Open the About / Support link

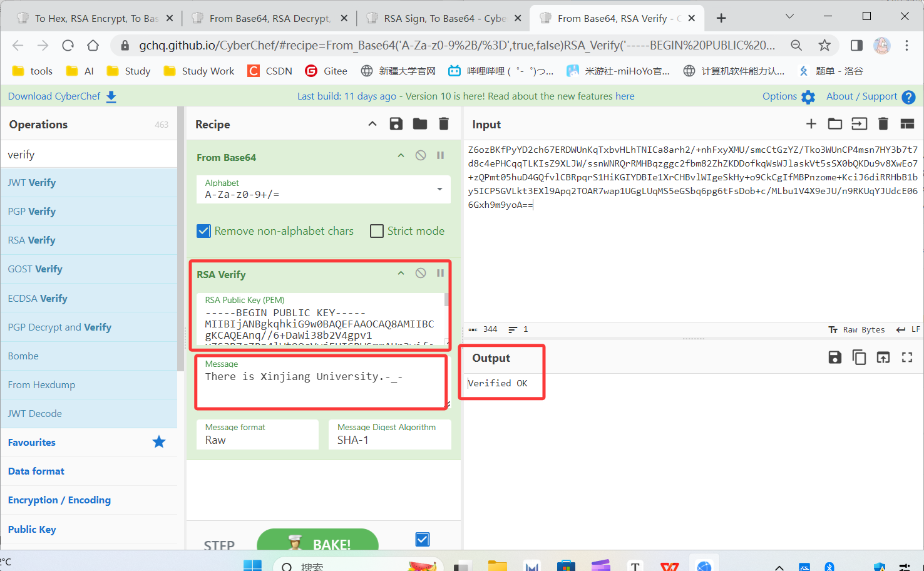pos(870,96)
